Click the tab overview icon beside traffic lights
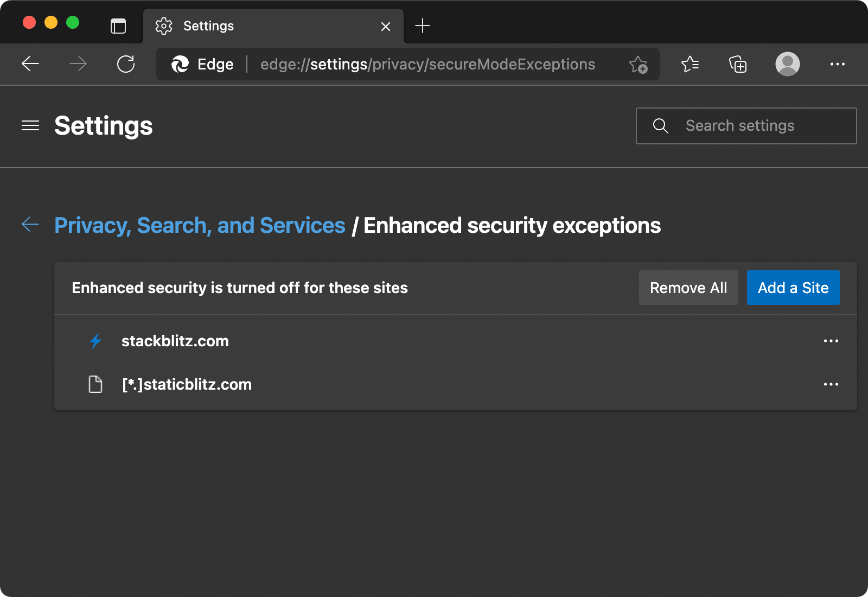The width and height of the screenshot is (868, 597). [x=118, y=26]
